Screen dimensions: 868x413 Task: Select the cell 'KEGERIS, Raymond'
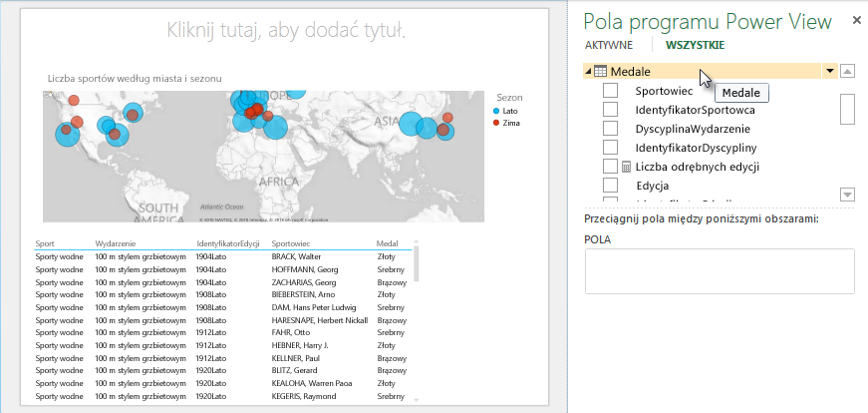(303, 396)
